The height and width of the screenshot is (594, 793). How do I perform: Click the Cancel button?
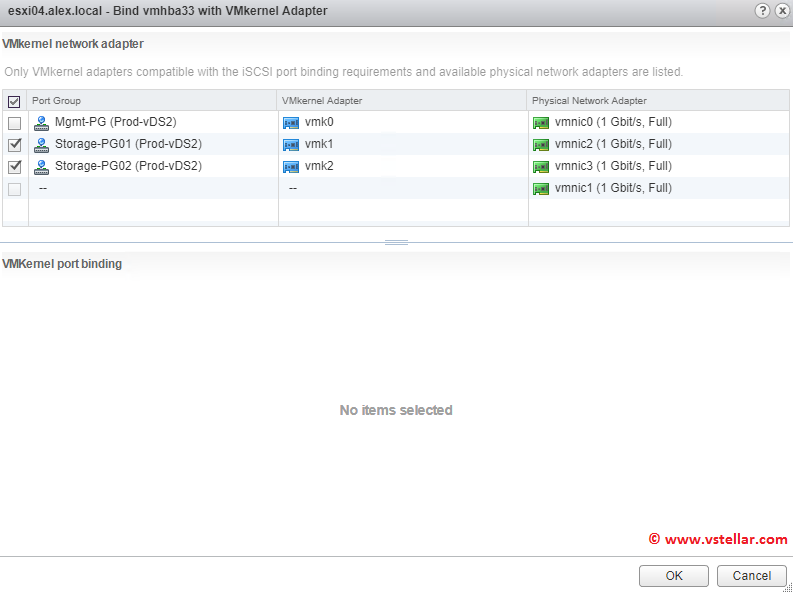pos(752,576)
